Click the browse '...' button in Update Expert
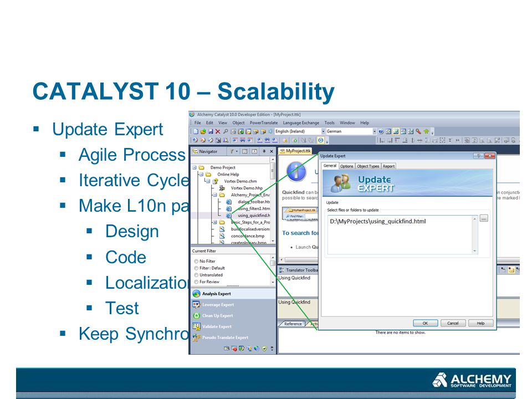The height and width of the screenshot is (399, 532). tap(484, 218)
